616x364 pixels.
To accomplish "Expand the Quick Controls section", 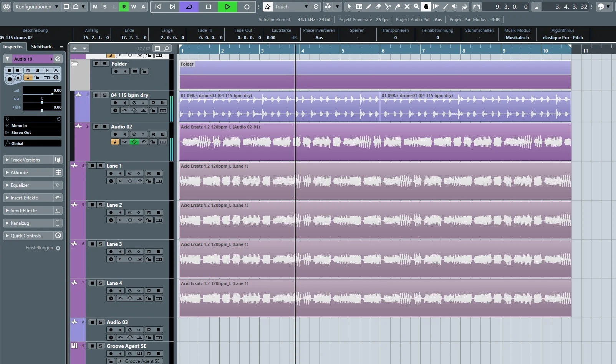I will pyautogui.click(x=28, y=236).
